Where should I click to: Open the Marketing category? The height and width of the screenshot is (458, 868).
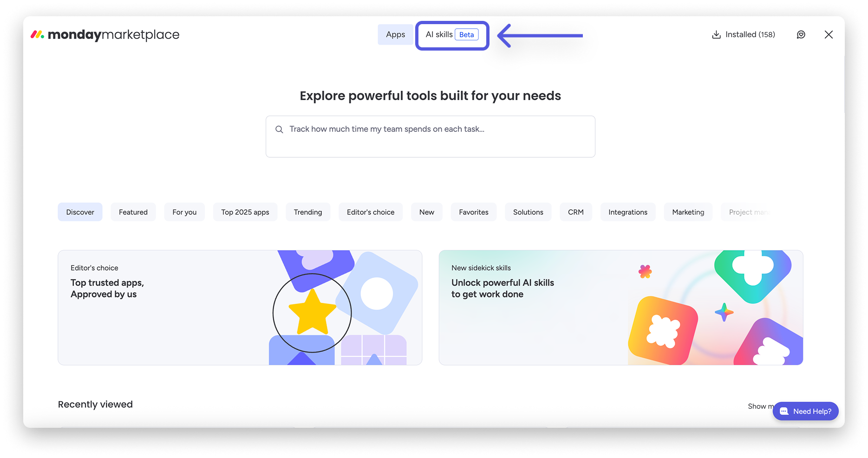click(688, 212)
